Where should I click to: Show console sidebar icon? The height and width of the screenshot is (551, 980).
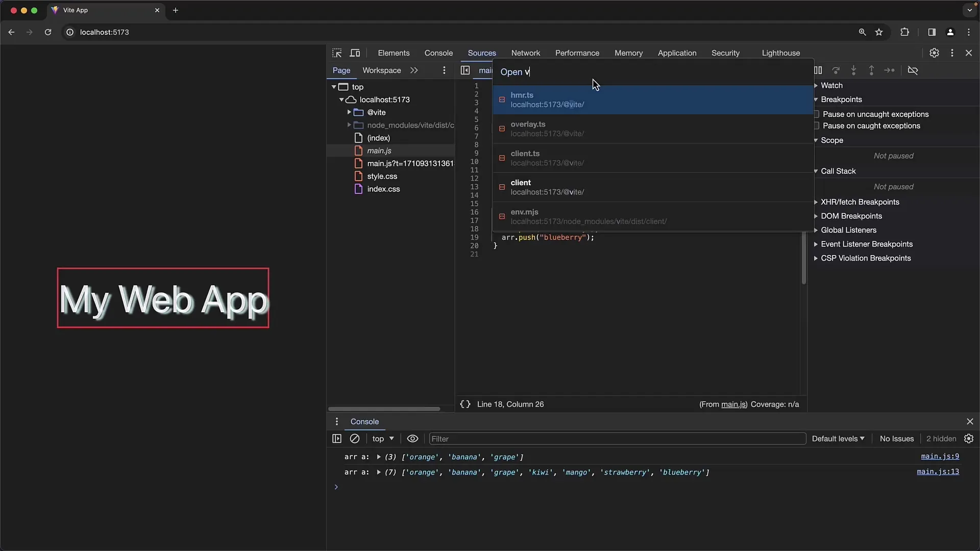pyautogui.click(x=337, y=439)
